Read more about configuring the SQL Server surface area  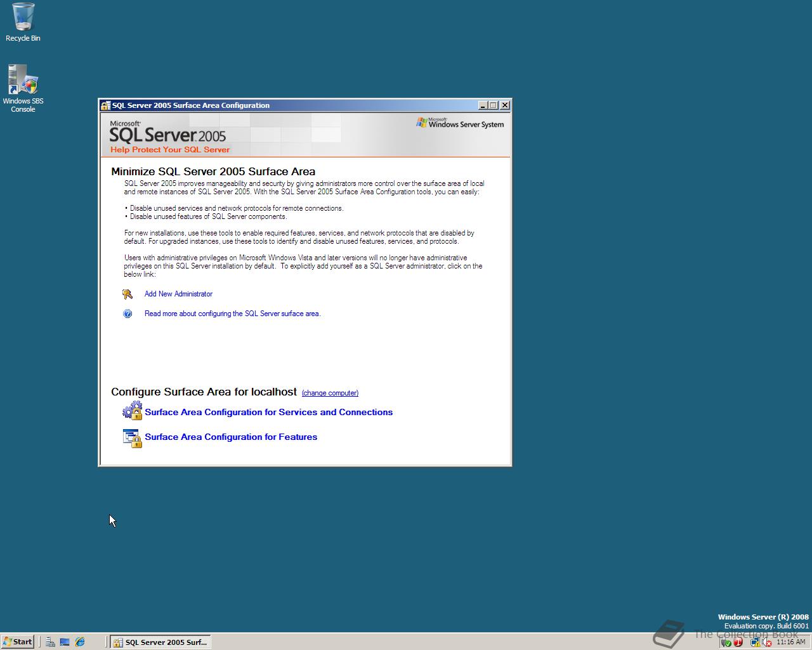pos(232,314)
